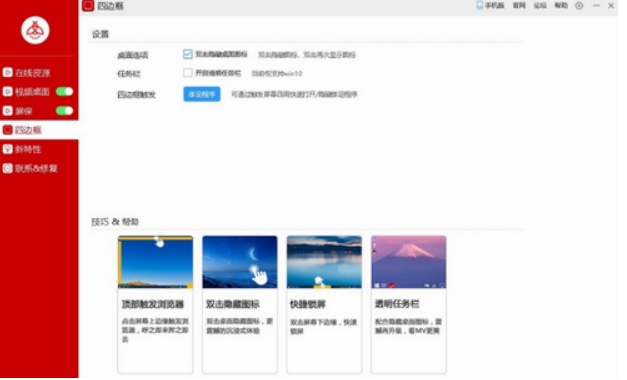This screenshot has height=380, width=627.
Task: Open the 双击隐藏图标 tip thumbnail
Action: point(240,262)
